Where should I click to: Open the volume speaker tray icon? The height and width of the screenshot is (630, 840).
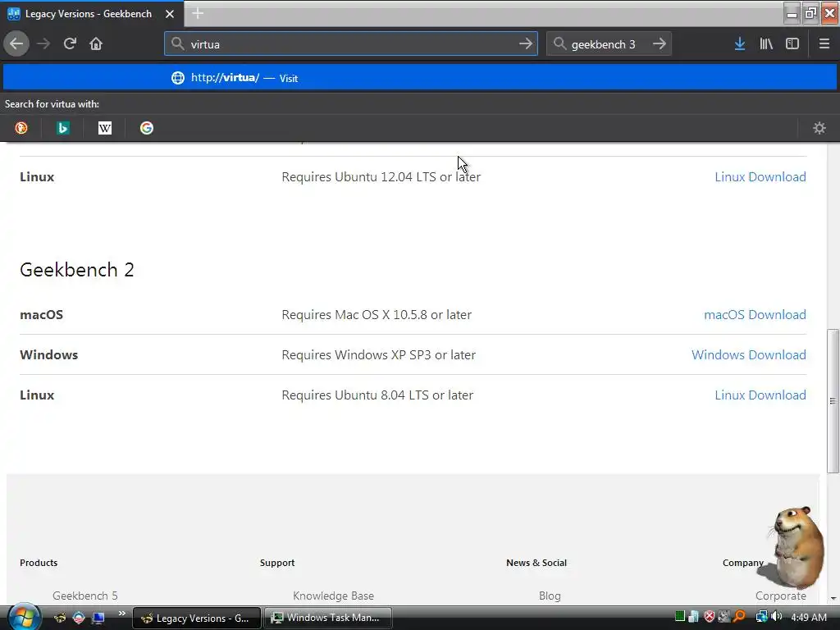coord(776,617)
